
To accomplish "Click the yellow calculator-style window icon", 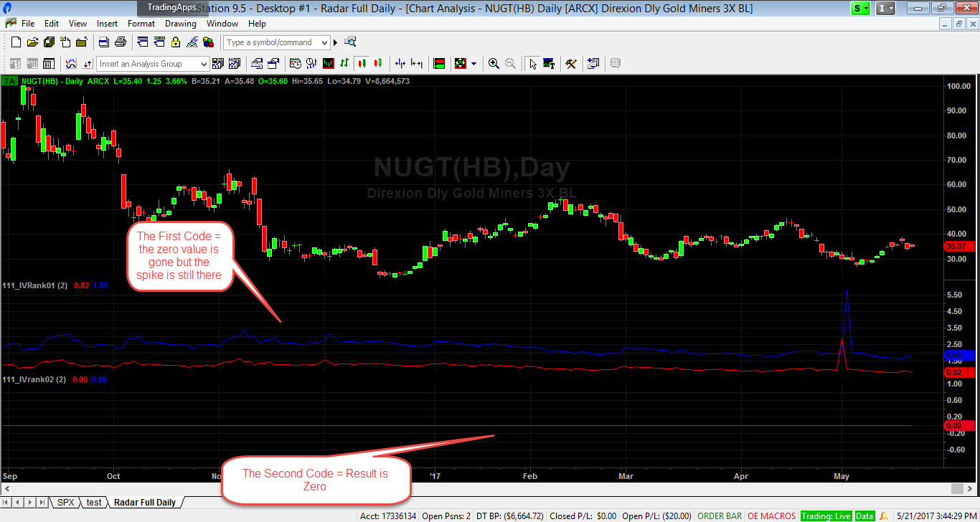I will point(49,64).
